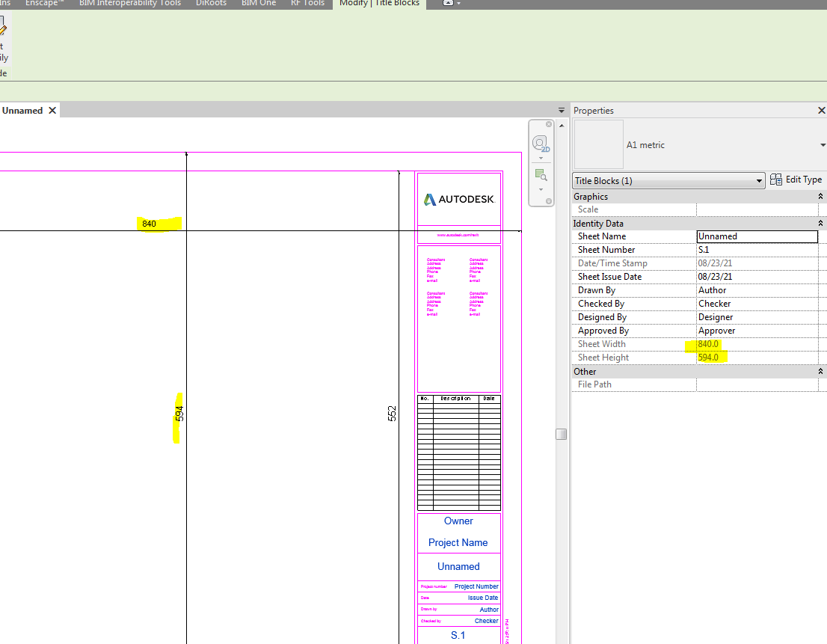Collapse the Other properties section
827x644 pixels.
point(821,372)
